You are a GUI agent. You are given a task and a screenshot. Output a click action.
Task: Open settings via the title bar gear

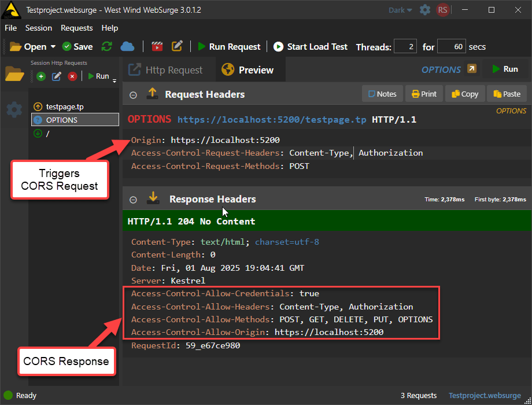[425, 10]
